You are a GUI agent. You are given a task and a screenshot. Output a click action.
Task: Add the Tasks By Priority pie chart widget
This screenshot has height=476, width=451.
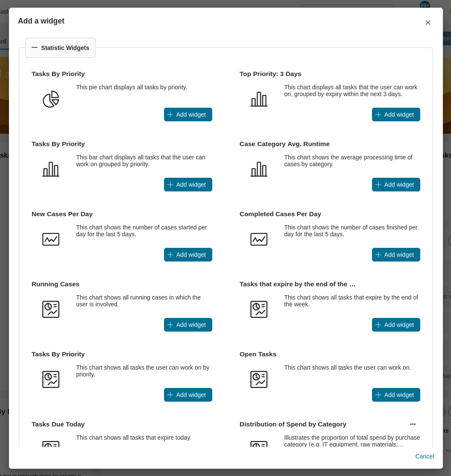coord(188,115)
